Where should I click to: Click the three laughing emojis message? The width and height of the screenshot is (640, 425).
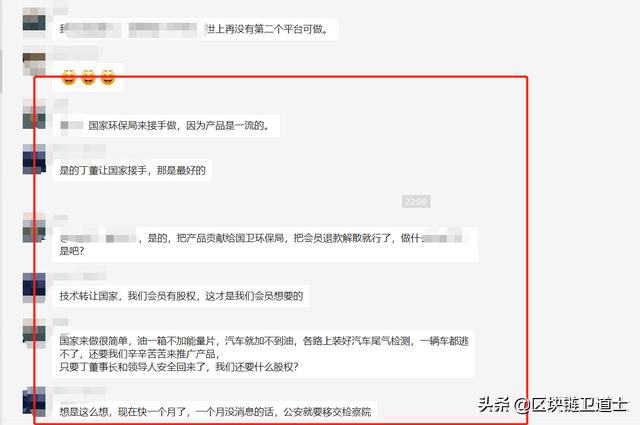[x=88, y=77]
